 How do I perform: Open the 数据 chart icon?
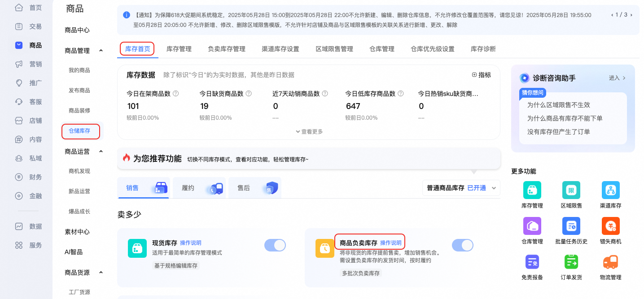[19, 226]
